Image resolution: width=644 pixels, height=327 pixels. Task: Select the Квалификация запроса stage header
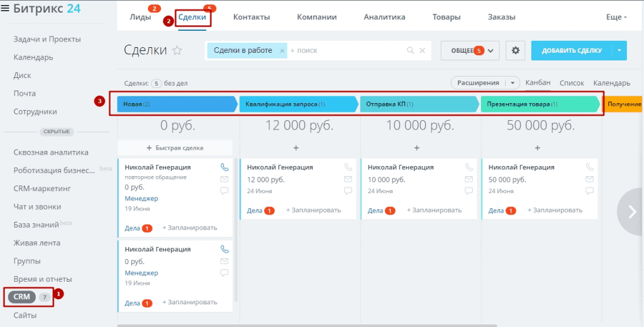(297, 104)
